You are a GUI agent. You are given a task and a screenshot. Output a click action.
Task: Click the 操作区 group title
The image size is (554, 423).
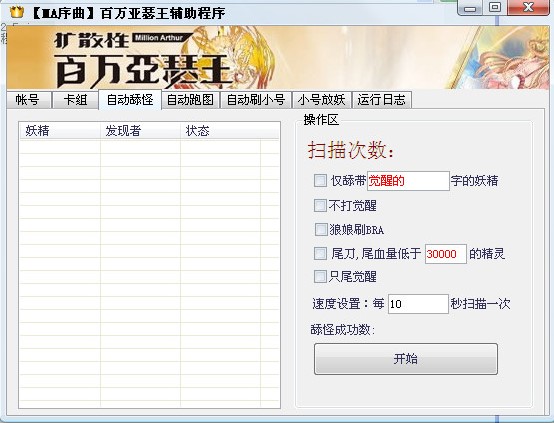(x=321, y=120)
